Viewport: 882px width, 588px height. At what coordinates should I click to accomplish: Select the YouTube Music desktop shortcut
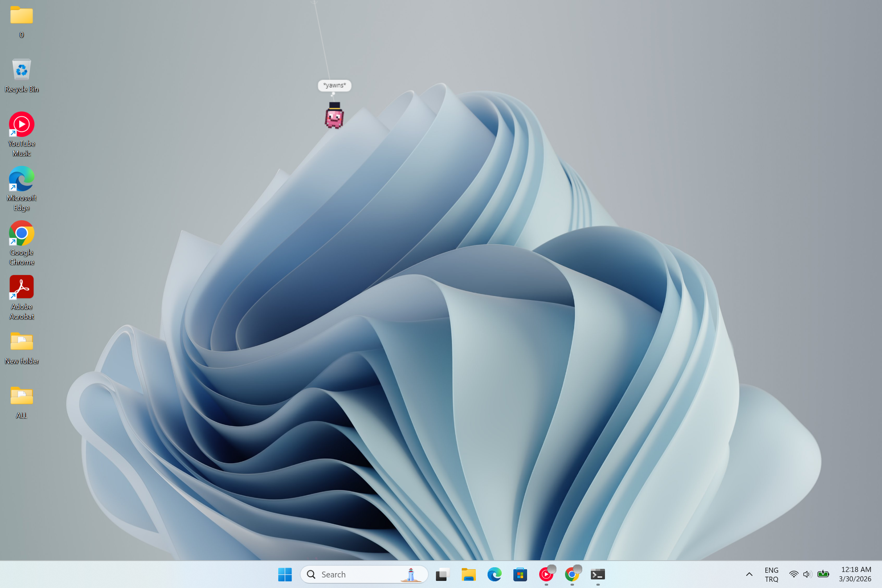coord(22,125)
